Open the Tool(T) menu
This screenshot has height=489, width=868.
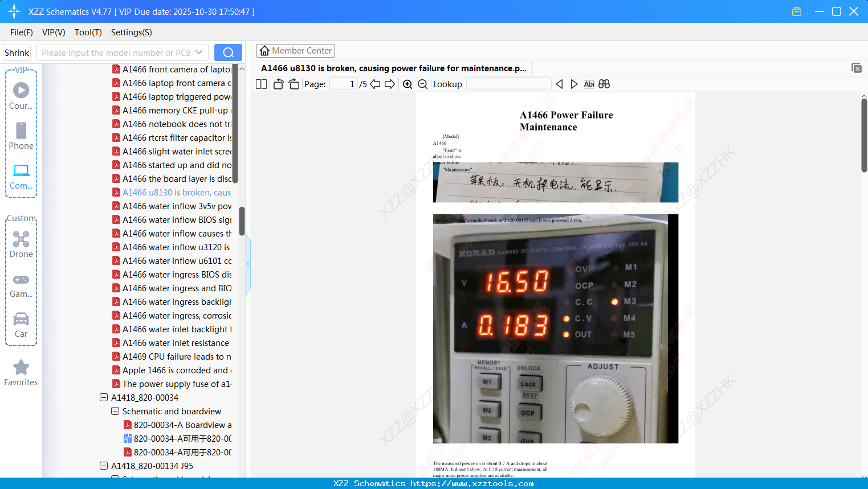click(x=88, y=32)
